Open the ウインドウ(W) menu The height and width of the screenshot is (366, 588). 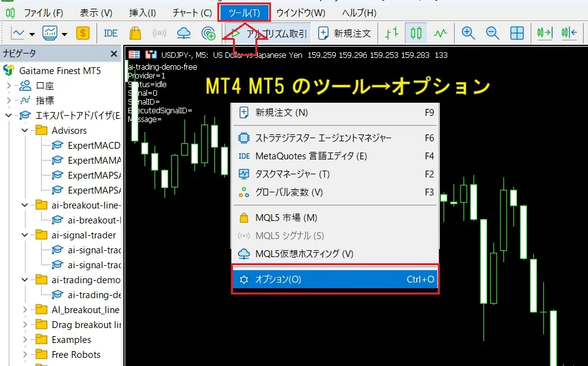(x=301, y=12)
